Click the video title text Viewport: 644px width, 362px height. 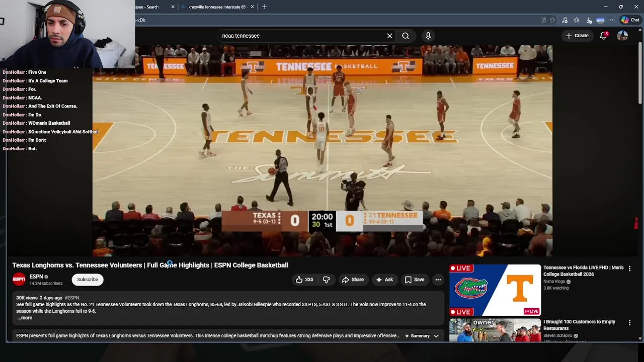(150, 265)
